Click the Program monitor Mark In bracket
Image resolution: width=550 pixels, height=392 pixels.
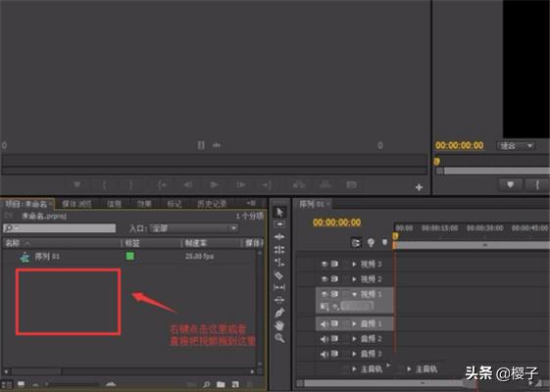[x=537, y=184]
